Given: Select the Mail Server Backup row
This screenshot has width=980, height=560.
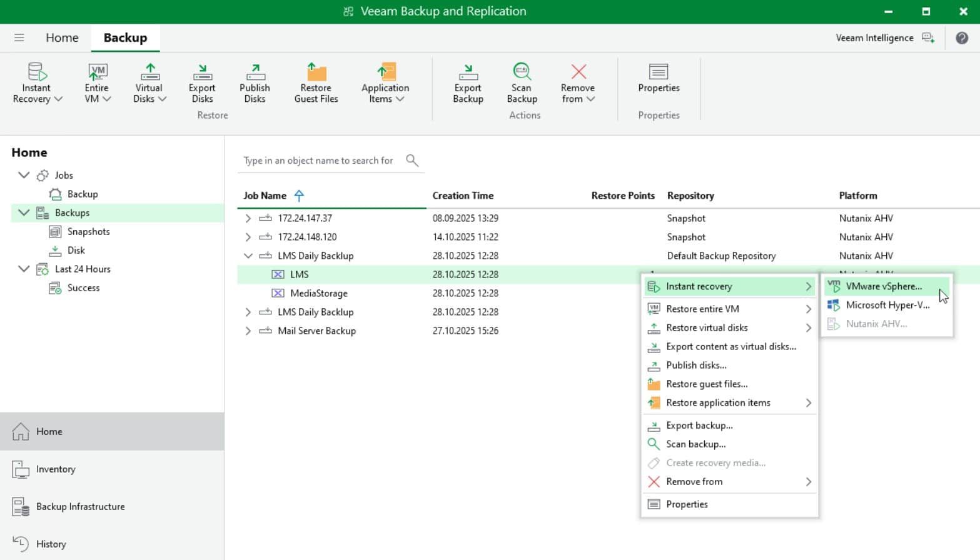Looking at the screenshot, I should 608,331.
